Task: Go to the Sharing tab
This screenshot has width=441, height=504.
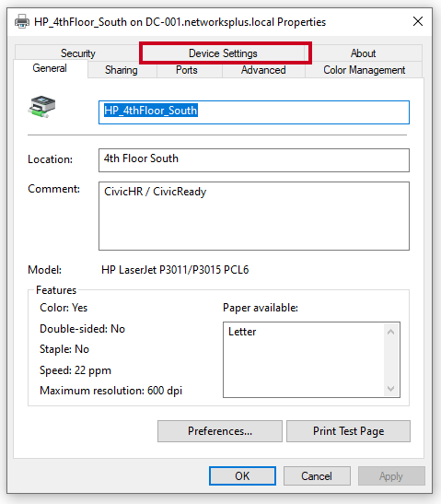Action: point(122,70)
